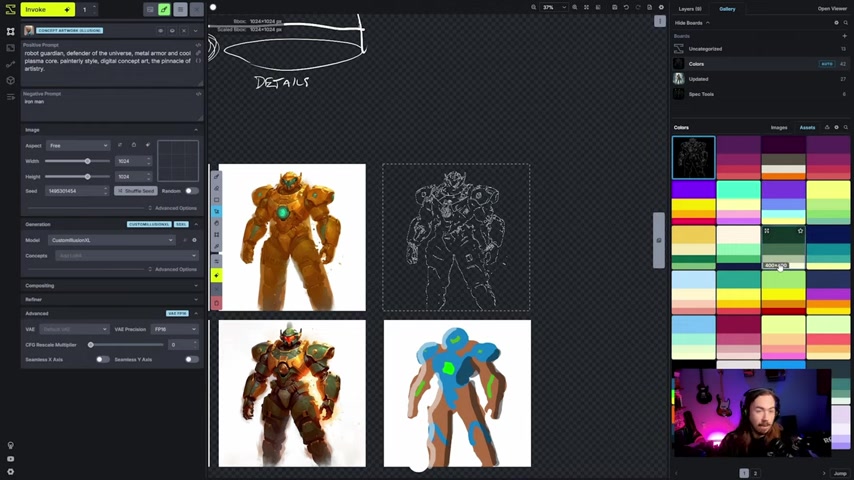Toggle the Random seed switch

pos(191,191)
